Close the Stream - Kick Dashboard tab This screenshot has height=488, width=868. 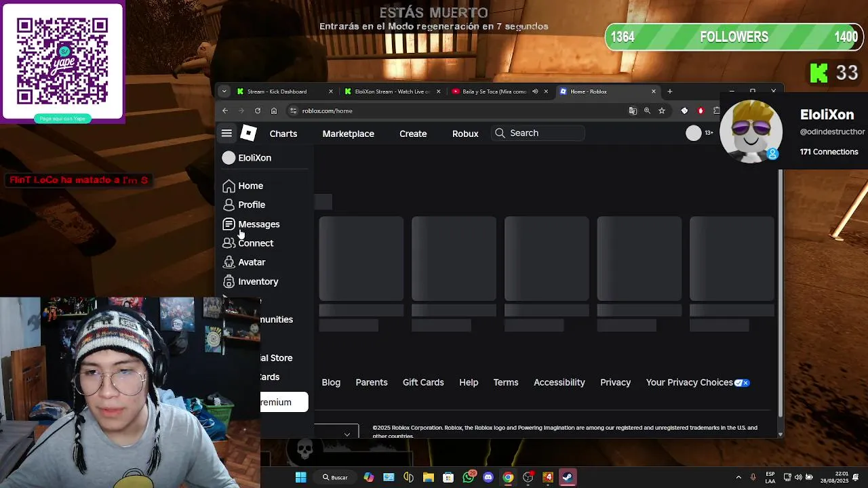331,91
